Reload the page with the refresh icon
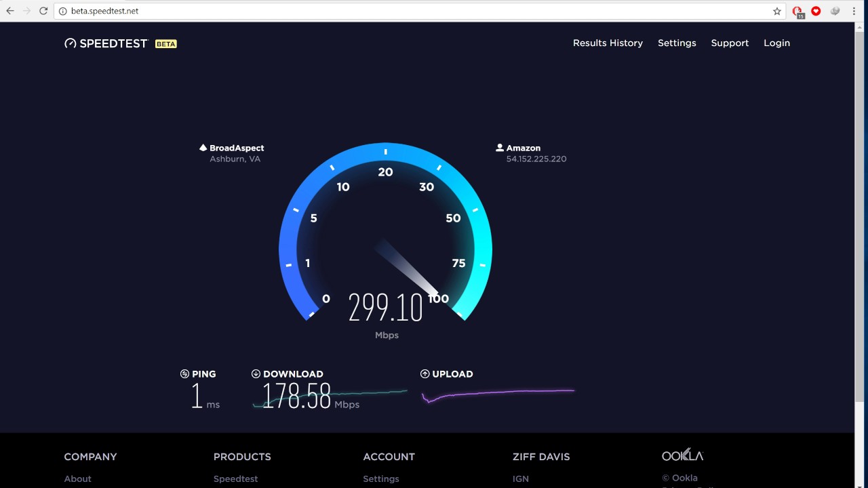The image size is (868, 488). [x=43, y=11]
